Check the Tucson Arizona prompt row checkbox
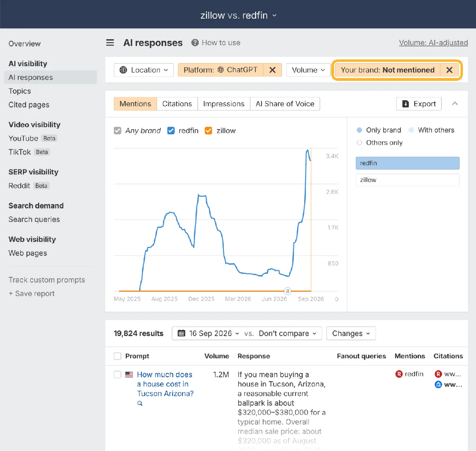 coord(117,375)
